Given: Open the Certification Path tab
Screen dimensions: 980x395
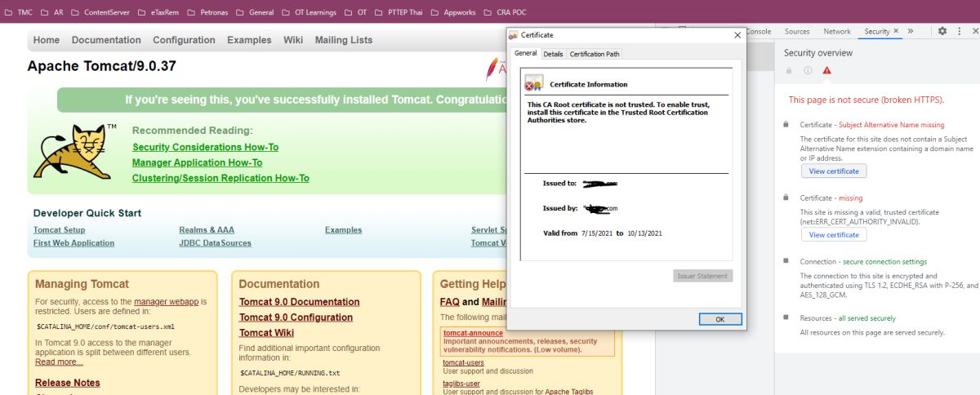Looking at the screenshot, I should click(595, 54).
